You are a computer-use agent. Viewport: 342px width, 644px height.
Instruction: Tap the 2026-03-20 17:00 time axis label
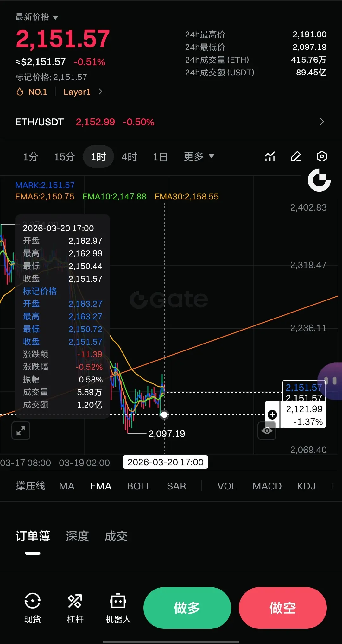point(165,462)
